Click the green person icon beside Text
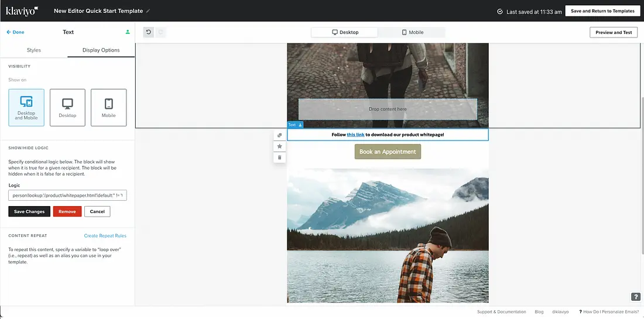 click(128, 32)
